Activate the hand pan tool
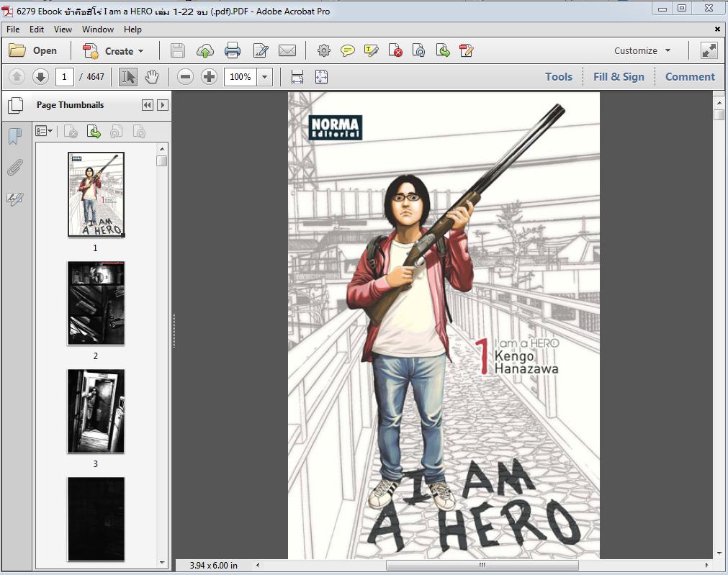 pos(152,76)
